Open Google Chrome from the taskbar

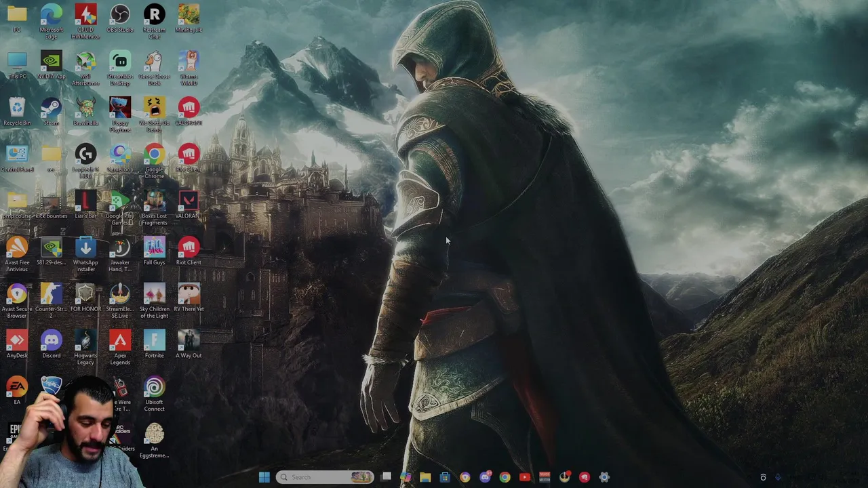505,477
